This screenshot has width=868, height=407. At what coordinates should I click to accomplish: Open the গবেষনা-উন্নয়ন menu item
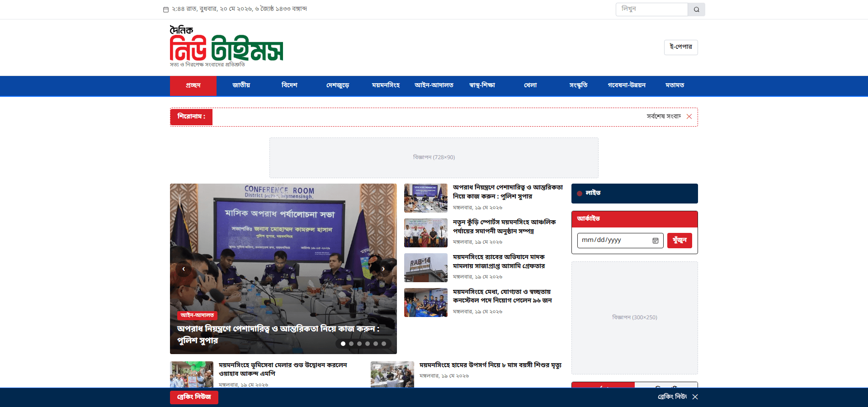click(627, 85)
